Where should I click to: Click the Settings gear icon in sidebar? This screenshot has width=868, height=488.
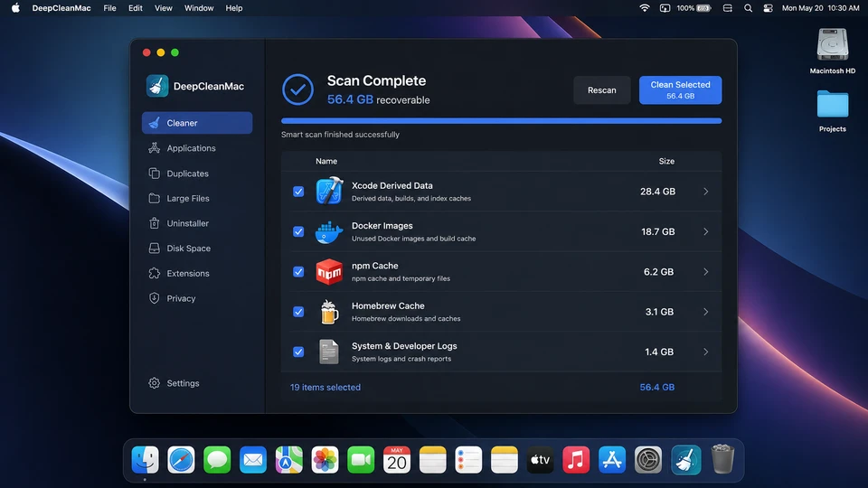155,383
